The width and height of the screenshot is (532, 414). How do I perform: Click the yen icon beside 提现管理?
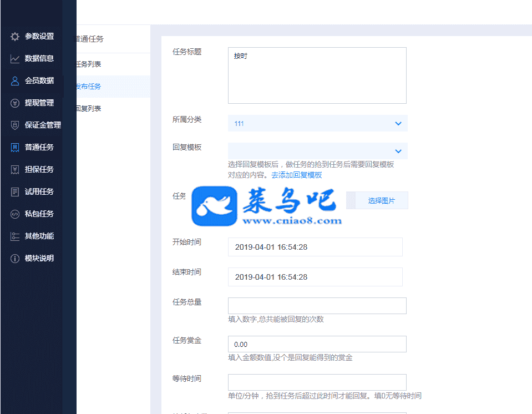click(x=15, y=103)
